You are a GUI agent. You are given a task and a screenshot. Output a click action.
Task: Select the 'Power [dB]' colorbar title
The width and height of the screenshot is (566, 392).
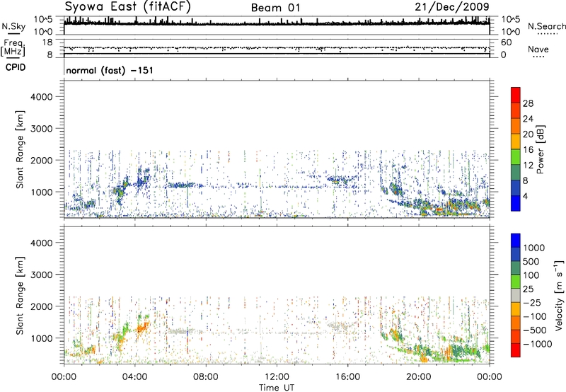(541, 149)
